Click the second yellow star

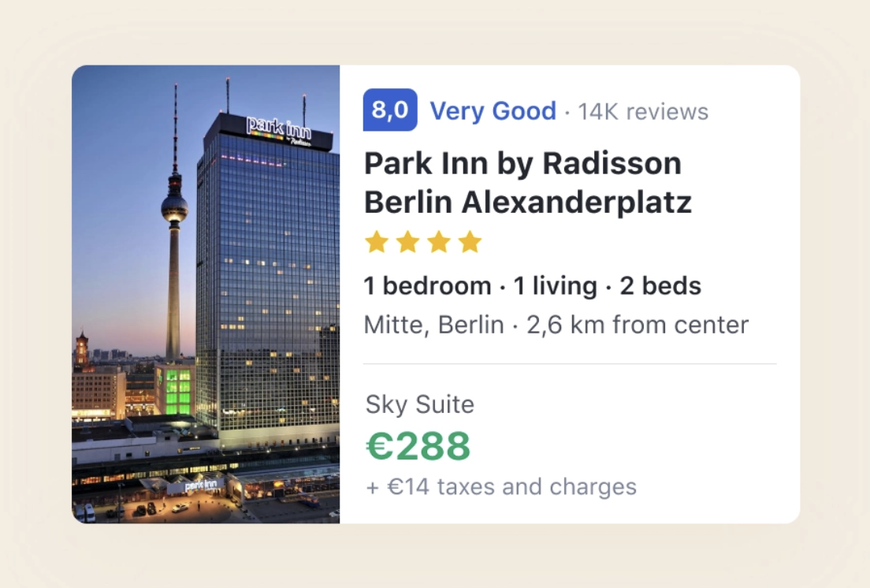407,242
